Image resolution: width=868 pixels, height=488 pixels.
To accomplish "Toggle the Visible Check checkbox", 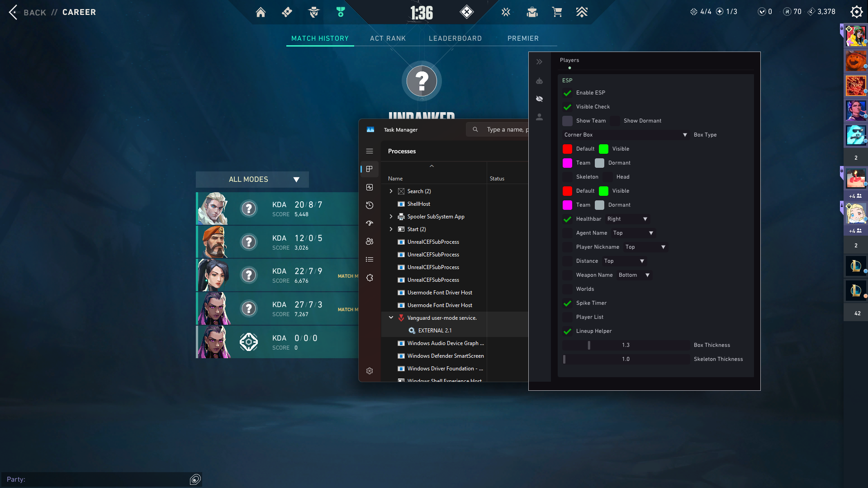I will (567, 107).
